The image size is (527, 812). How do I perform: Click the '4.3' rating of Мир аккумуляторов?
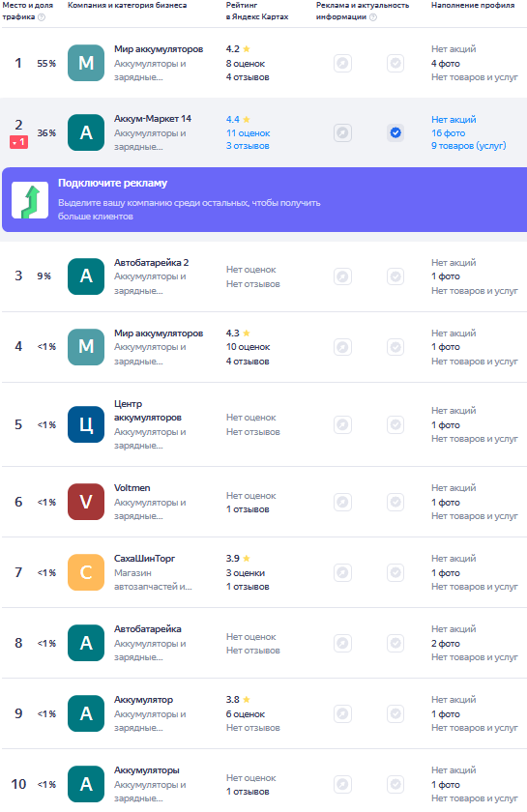click(x=233, y=333)
